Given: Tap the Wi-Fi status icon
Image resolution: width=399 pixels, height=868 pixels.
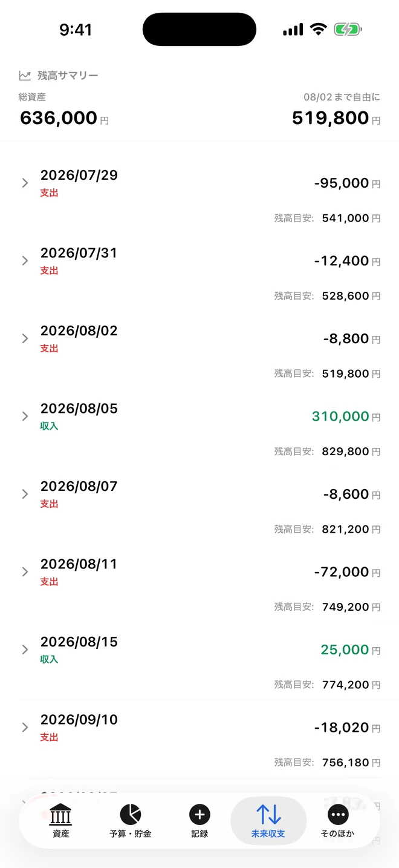Looking at the screenshot, I should click(x=318, y=29).
